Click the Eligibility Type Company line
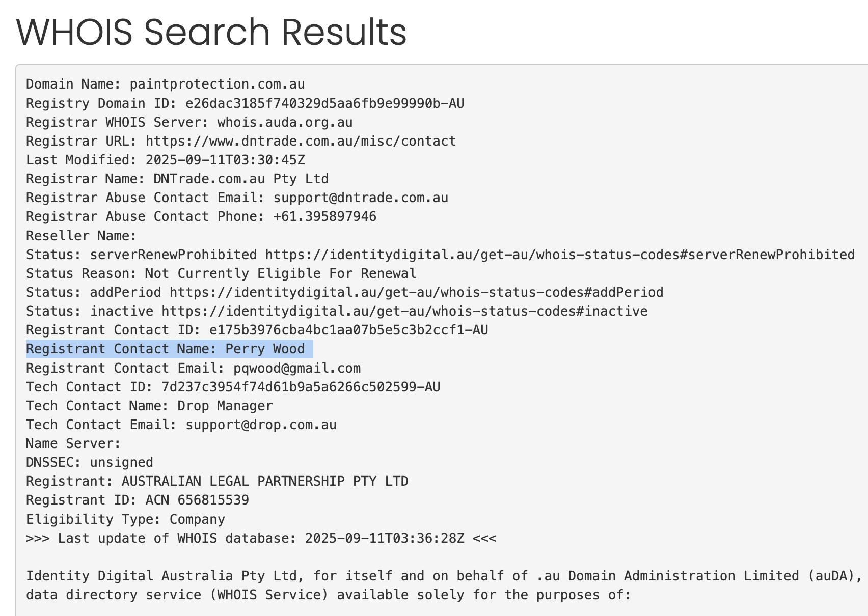Image resolution: width=868 pixels, height=616 pixels. [x=125, y=520]
